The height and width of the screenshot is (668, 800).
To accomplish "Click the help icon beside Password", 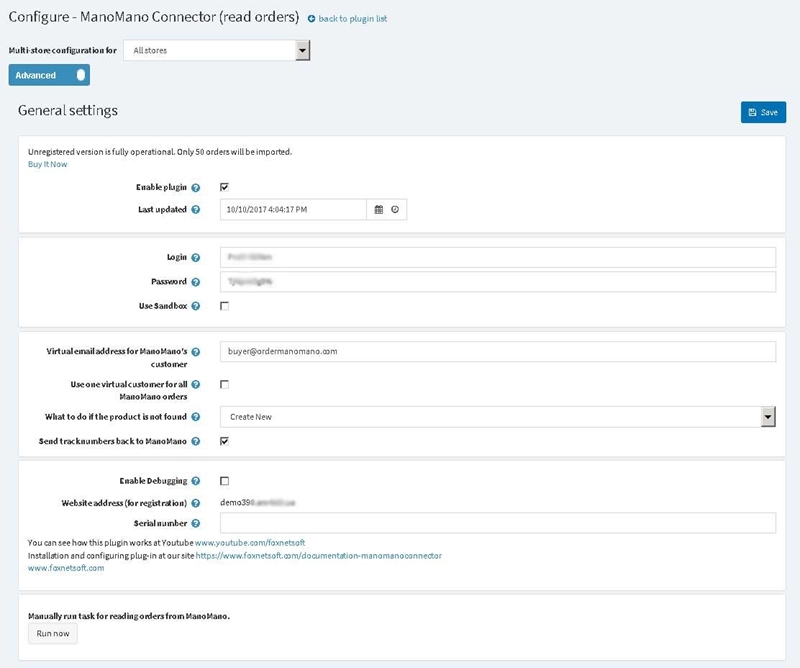I will coord(195,282).
